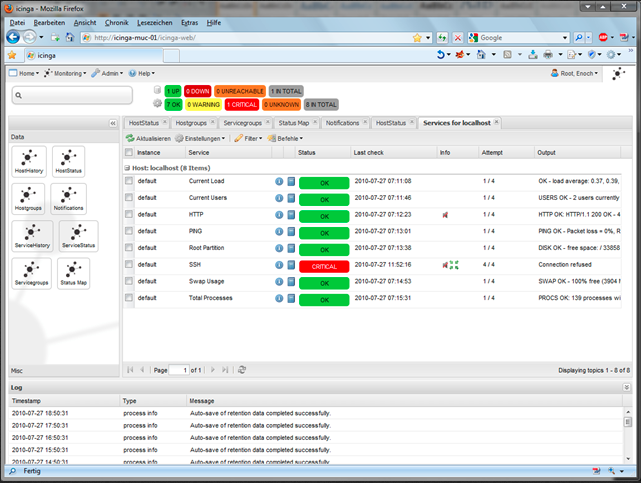Screen dimensions: 641x483
Task: Check the Current Users row checkbox
Action: (129, 197)
